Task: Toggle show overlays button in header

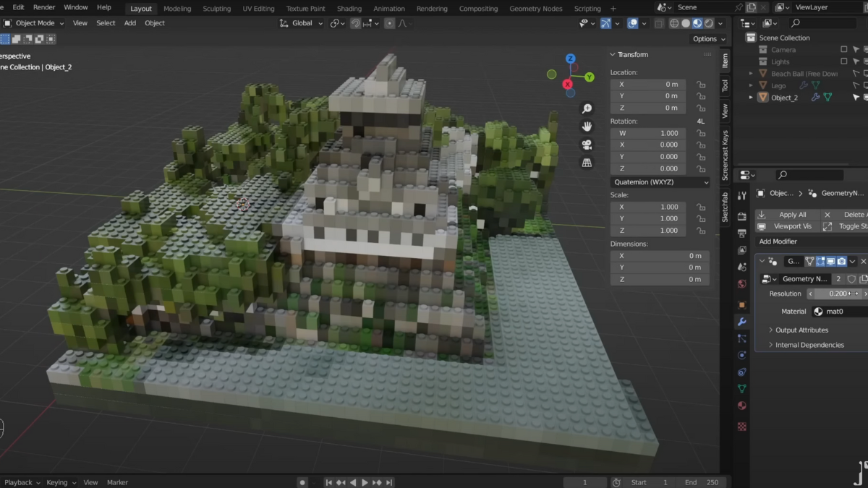Action: 632,23
